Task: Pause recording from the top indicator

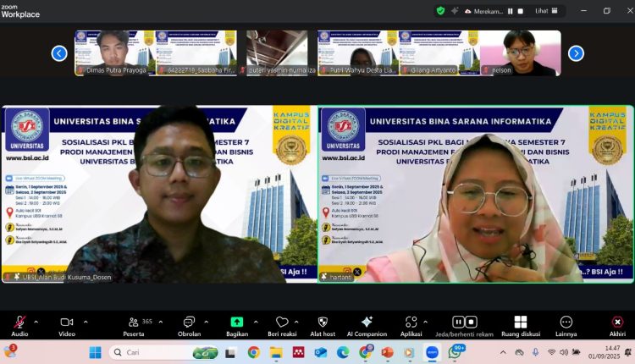Action: (x=510, y=11)
